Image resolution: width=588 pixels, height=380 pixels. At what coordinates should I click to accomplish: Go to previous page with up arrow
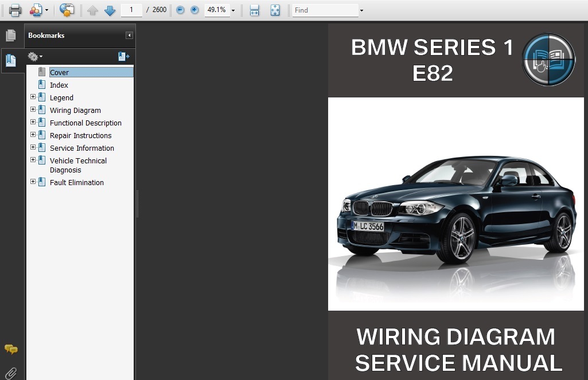click(x=92, y=10)
